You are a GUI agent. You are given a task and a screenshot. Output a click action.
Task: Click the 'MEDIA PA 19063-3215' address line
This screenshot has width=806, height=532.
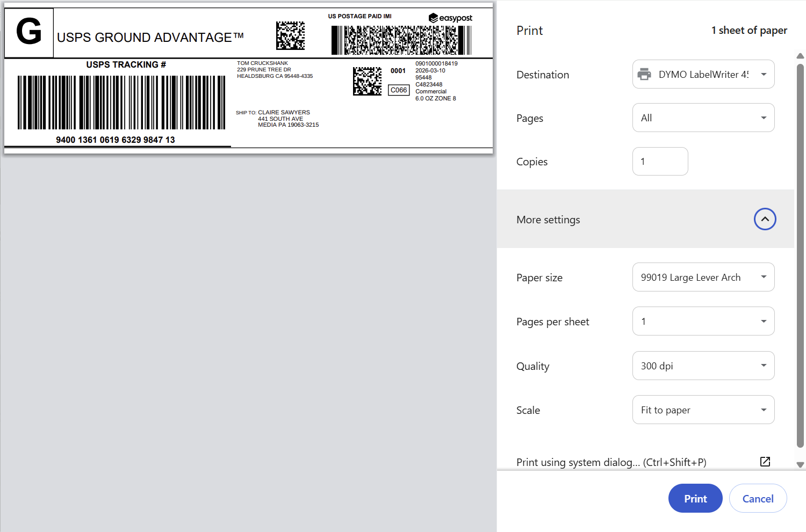coord(289,125)
